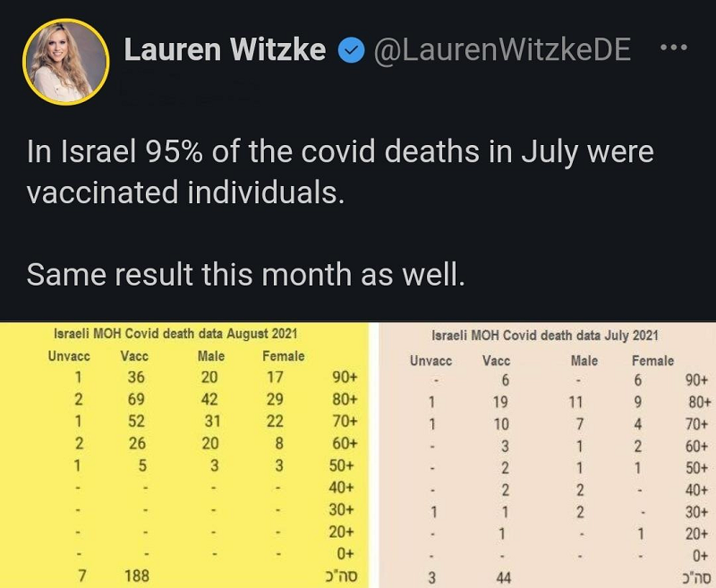Click the August 2021 table title
Image resolution: width=716 pixels, height=588 pixels.
(x=175, y=334)
